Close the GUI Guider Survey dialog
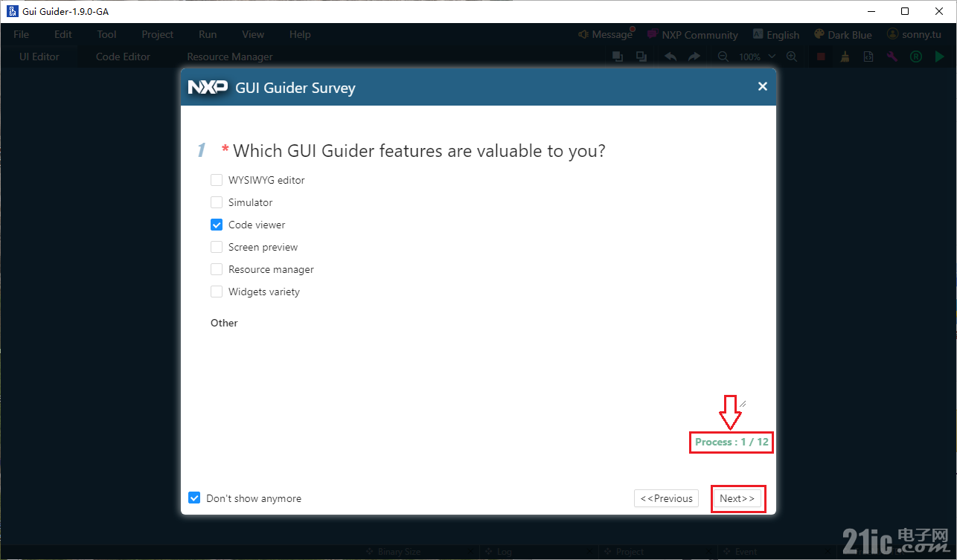 point(762,87)
